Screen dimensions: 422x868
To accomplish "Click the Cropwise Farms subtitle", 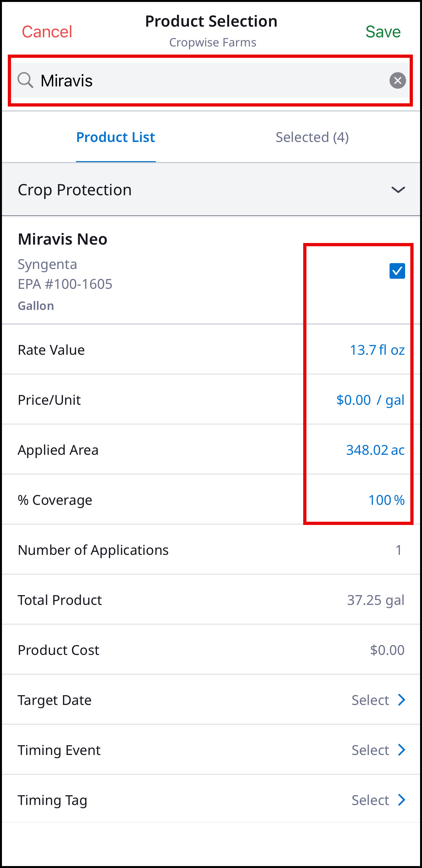I will coord(213,43).
